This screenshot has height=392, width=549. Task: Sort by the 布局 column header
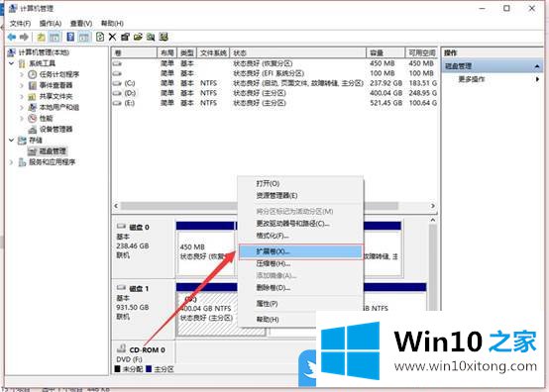click(167, 52)
